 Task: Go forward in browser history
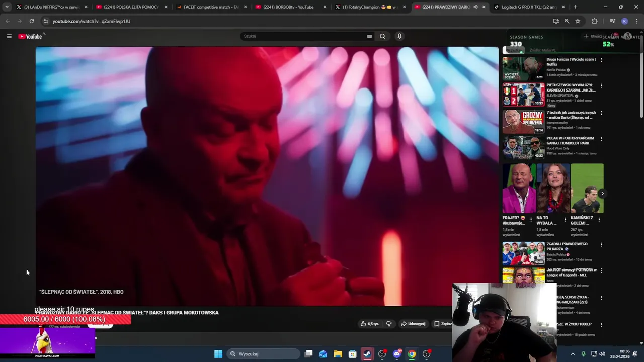(x=20, y=21)
